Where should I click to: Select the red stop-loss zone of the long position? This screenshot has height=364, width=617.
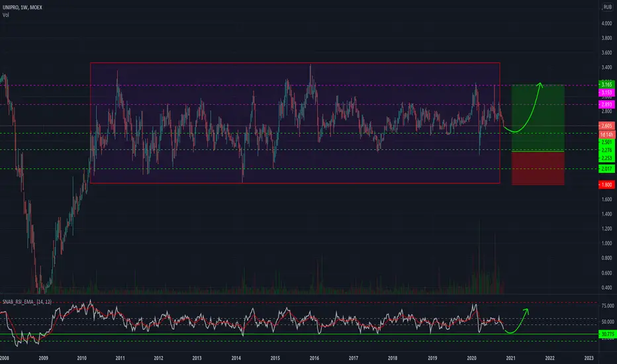click(538, 168)
